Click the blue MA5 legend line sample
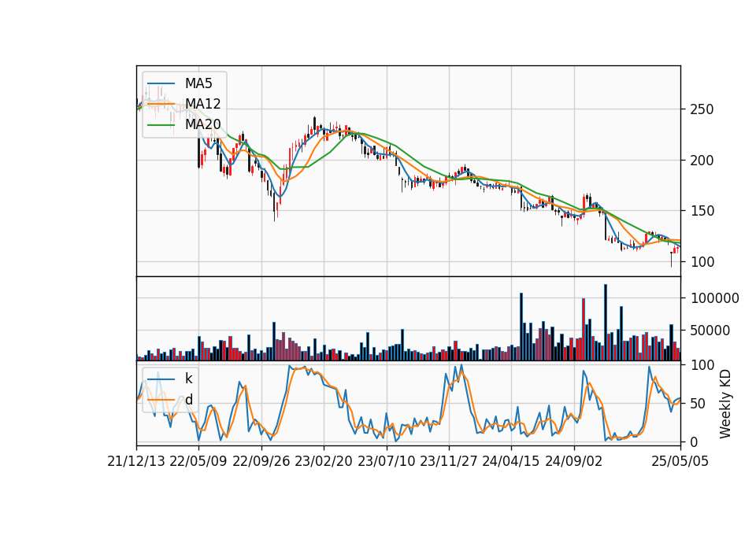 161,83
